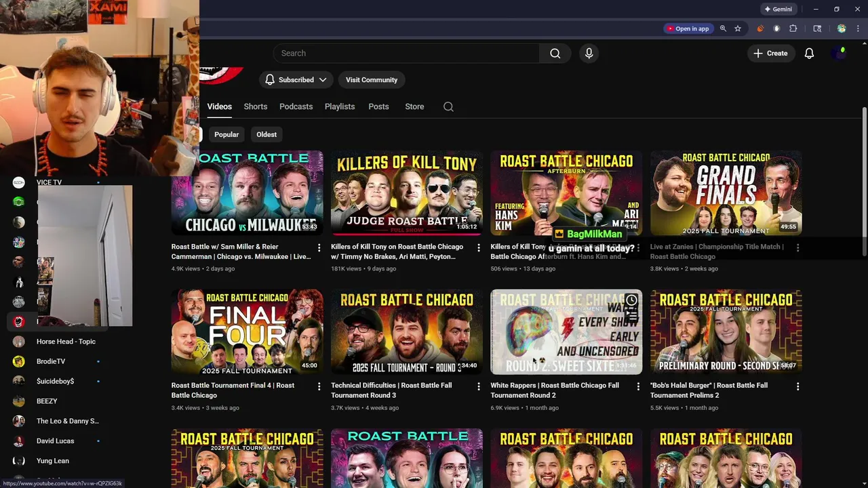This screenshot has height=488, width=868.
Task: Activate voice search microphone icon
Action: point(589,54)
